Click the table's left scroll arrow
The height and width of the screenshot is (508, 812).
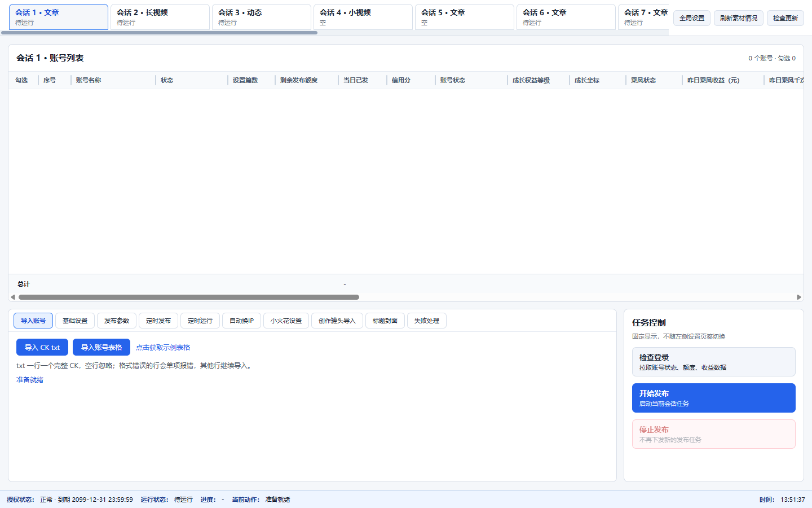point(13,297)
